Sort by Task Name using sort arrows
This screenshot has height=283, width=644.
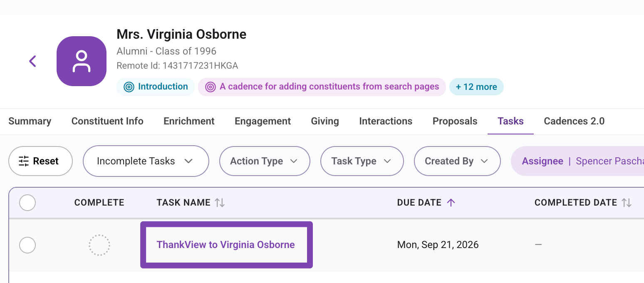tap(220, 203)
